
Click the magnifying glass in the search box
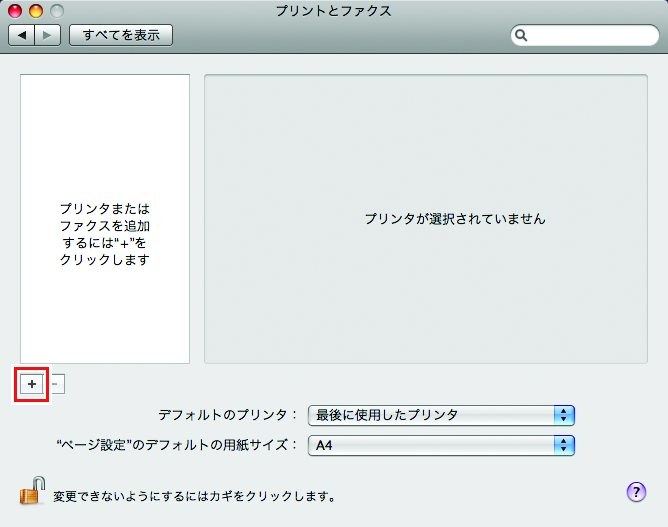coord(522,36)
